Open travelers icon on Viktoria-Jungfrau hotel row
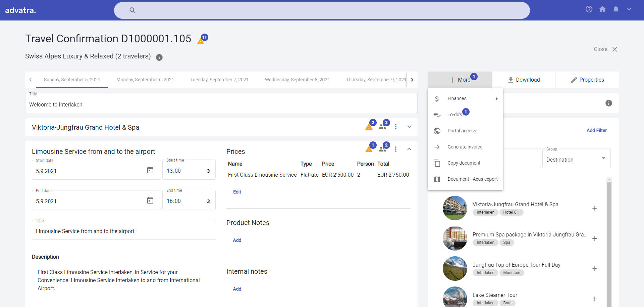Viewport: 644px width, 307px height. tap(382, 127)
